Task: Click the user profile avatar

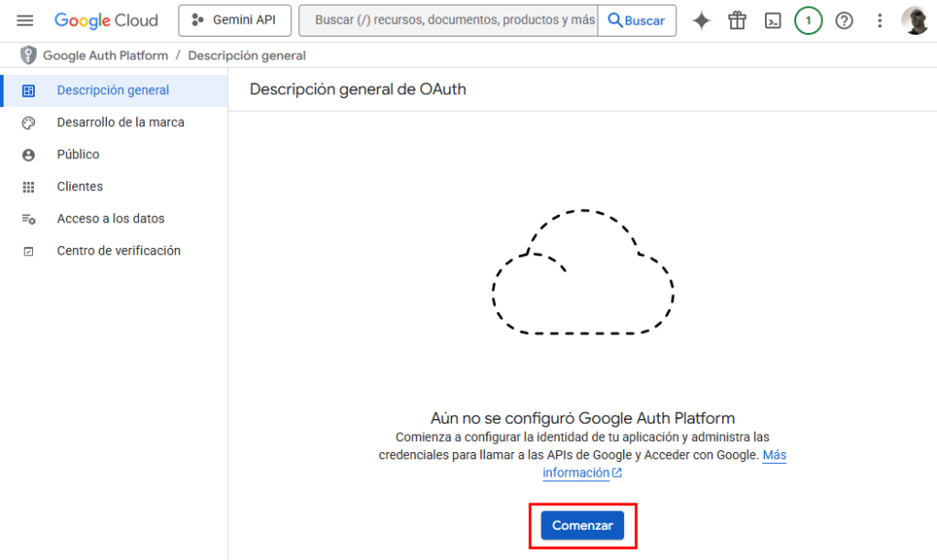Action: pos(914,20)
